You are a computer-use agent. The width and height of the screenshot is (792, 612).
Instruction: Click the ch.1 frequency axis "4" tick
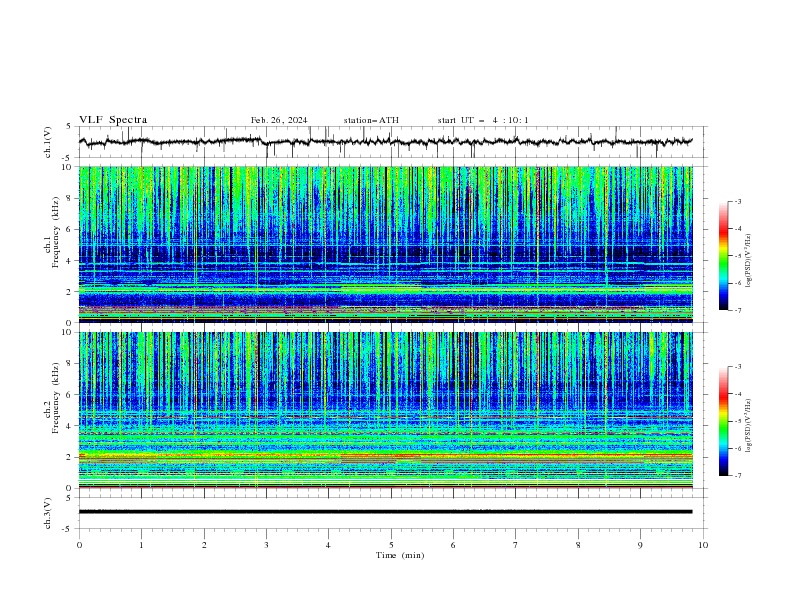70,261
